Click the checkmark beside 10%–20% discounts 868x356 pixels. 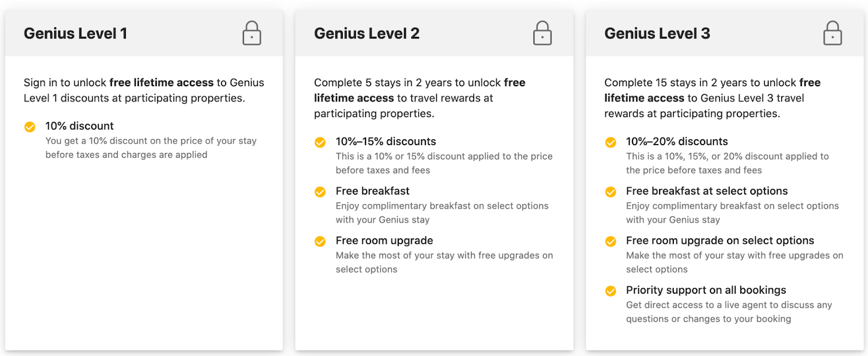610,143
